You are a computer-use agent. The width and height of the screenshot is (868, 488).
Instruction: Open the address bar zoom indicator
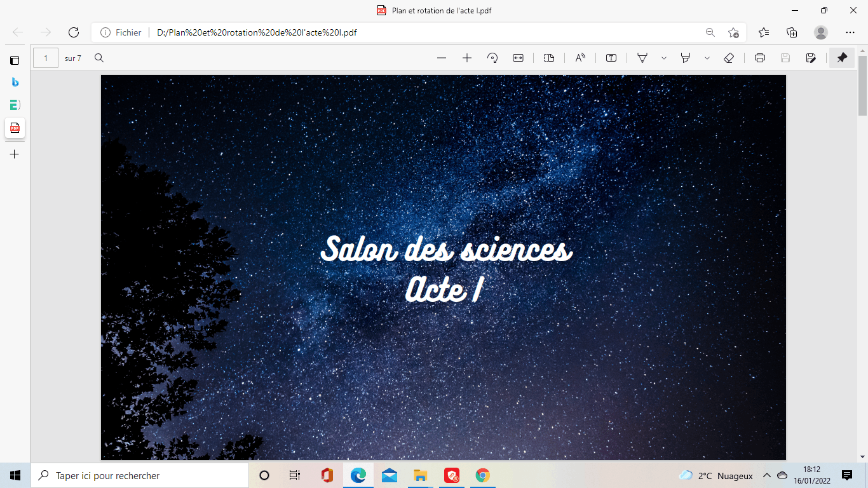710,32
